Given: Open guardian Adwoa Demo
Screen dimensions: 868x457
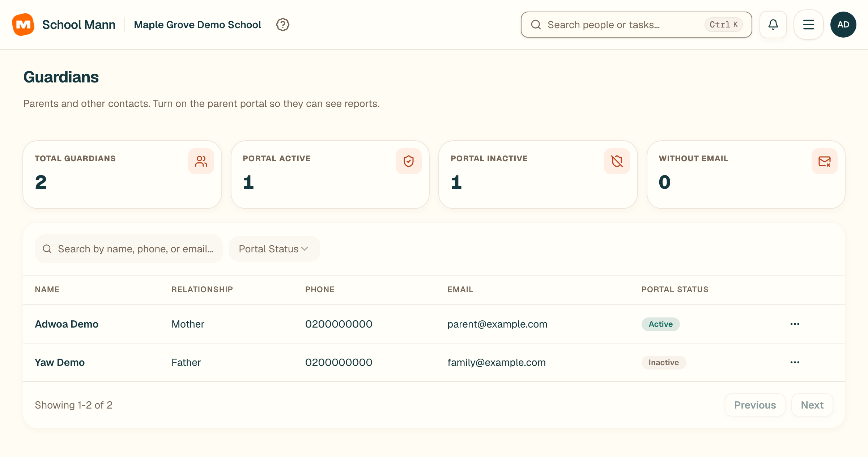Looking at the screenshot, I should (67, 324).
